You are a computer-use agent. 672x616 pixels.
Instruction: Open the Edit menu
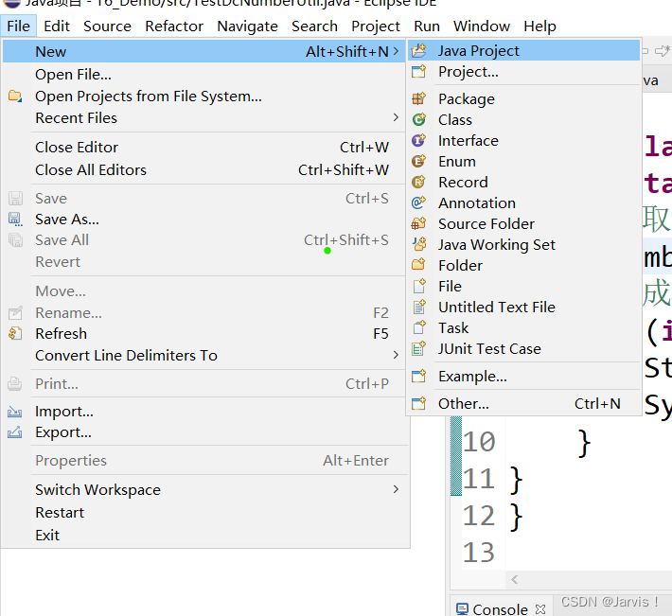(x=57, y=26)
